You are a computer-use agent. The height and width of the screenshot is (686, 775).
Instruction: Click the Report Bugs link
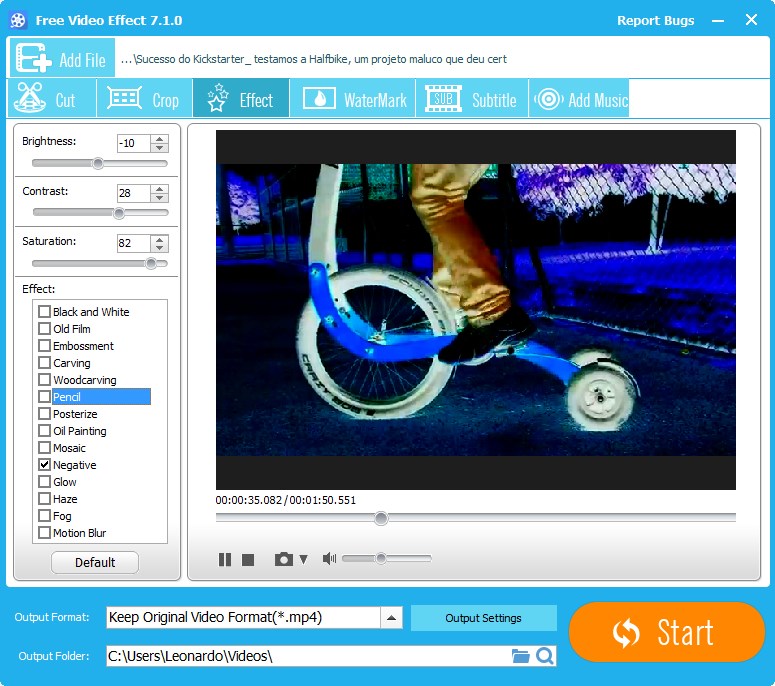[655, 21]
